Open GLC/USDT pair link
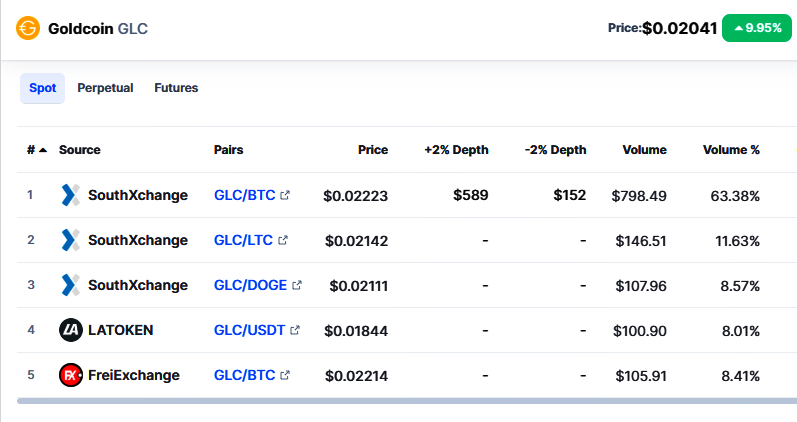 coord(250,330)
